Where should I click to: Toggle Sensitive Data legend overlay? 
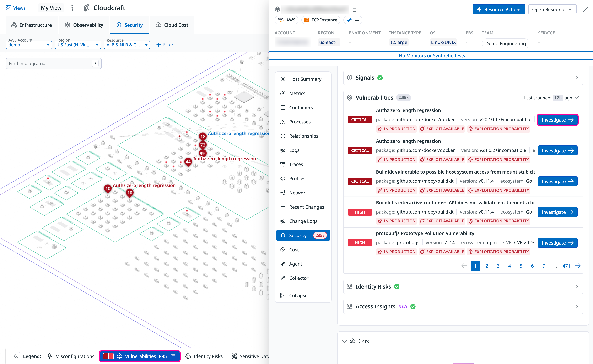(x=250, y=356)
